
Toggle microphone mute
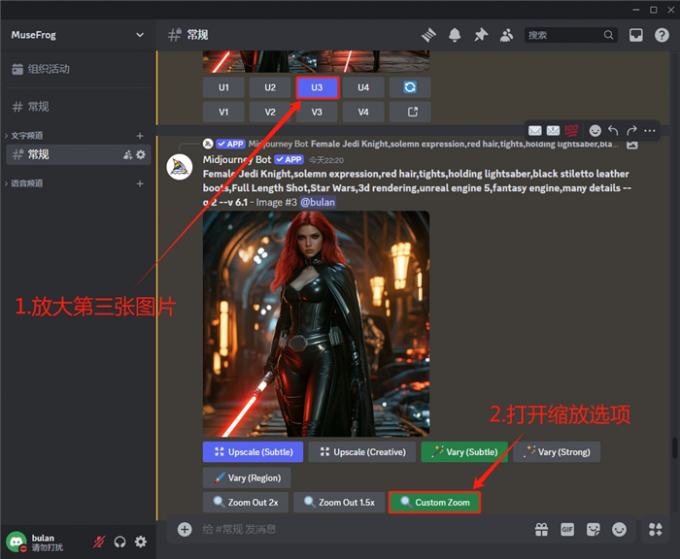tap(99, 542)
